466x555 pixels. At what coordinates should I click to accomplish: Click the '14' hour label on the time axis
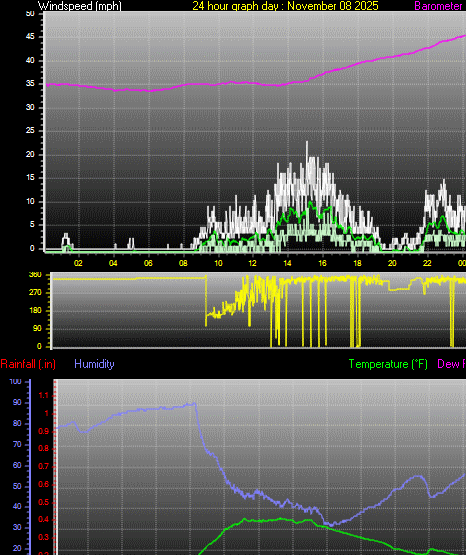coord(287,263)
